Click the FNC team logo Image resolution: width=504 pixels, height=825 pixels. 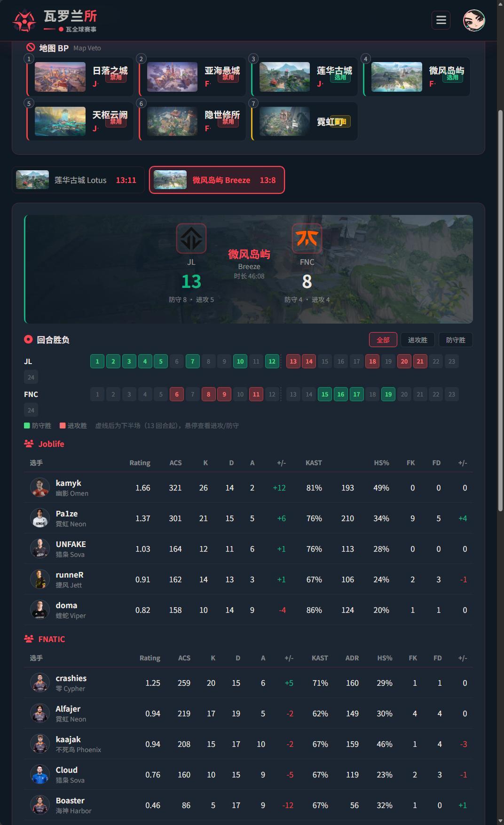(307, 238)
